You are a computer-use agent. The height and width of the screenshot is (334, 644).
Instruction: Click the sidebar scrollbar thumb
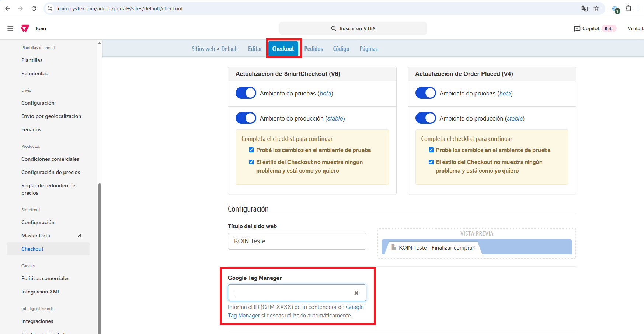pyautogui.click(x=100, y=258)
